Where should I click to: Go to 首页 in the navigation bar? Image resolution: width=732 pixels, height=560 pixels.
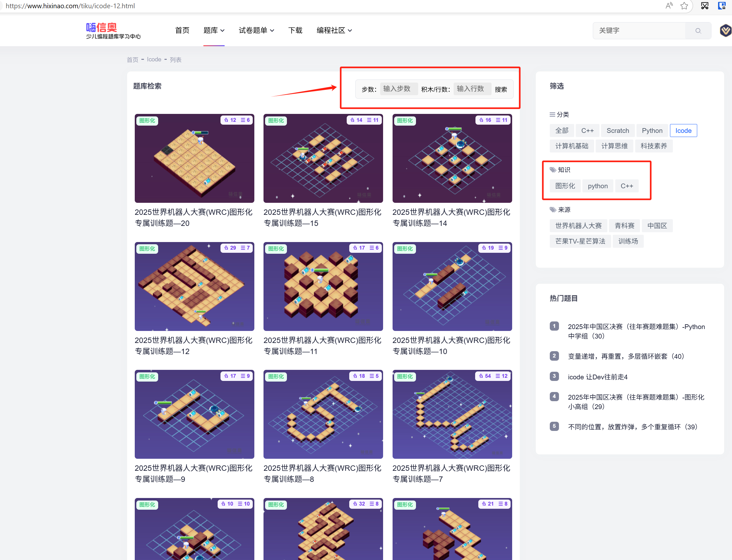point(182,31)
